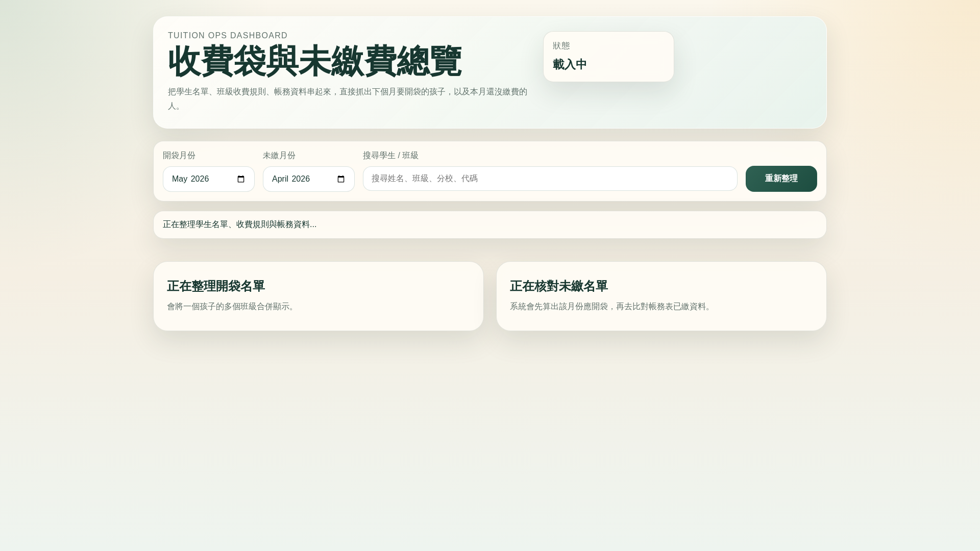Focus the 搜尋姓名、班級、分校、代碼 search box
The image size is (980, 551).
click(x=550, y=179)
